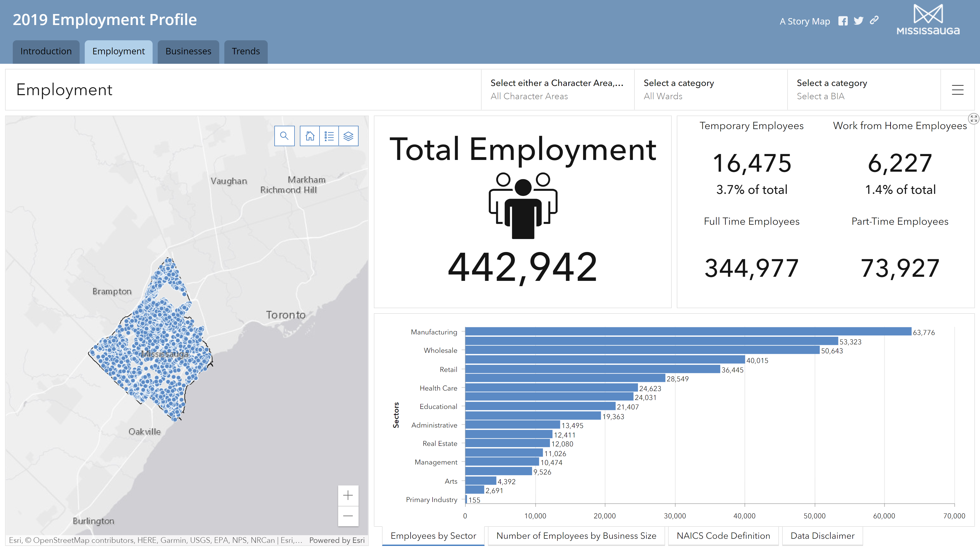This screenshot has height=551, width=980.
Task: Share the dashboard via the Facebook icon
Action: (843, 20)
